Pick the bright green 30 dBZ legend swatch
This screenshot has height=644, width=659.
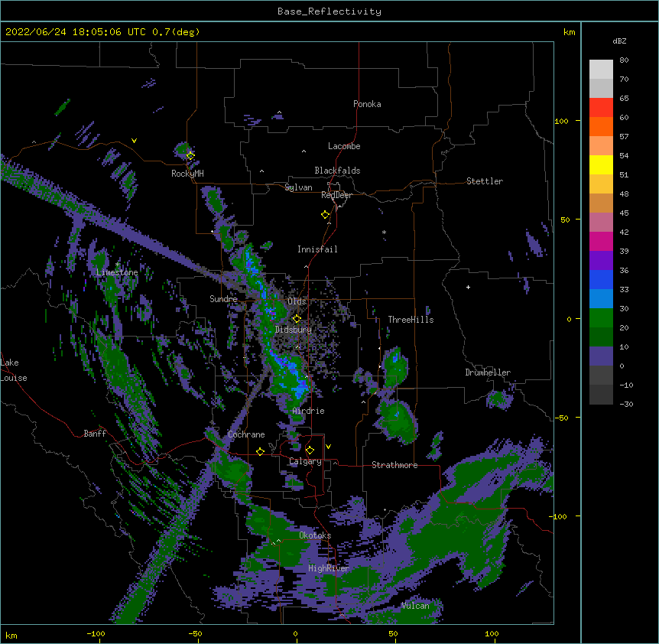click(601, 318)
